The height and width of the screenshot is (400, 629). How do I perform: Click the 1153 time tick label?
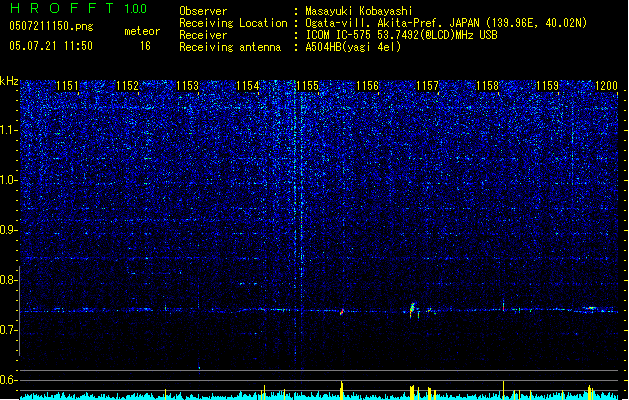(x=187, y=86)
